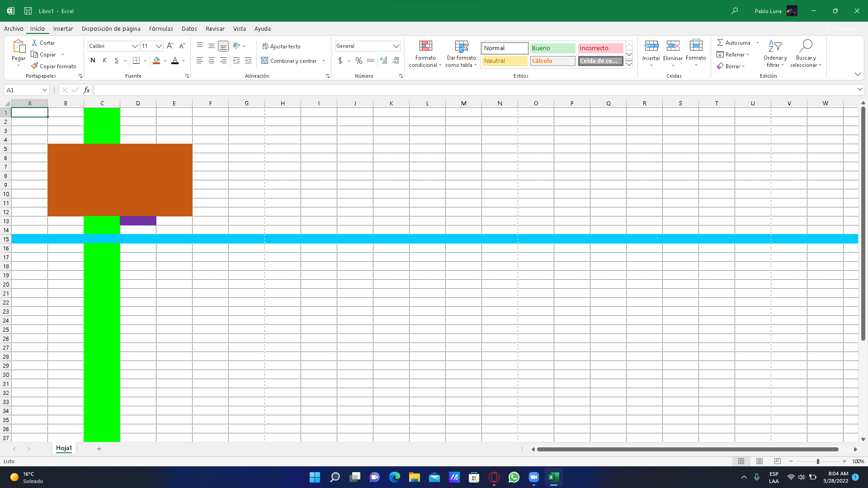Switch to Page Layout view in status bar
The width and height of the screenshot is (868, 488).
click(x=759, y=461)
